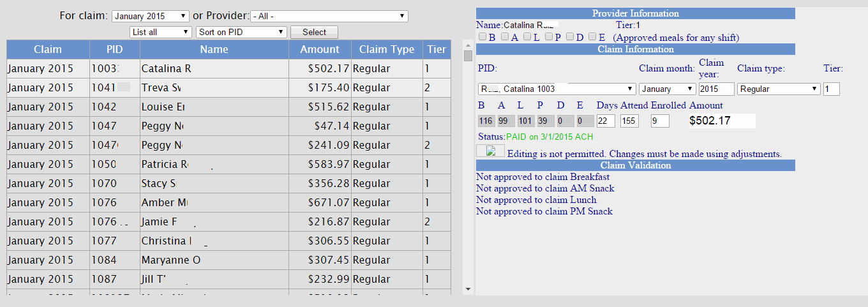The height and width of the screenshot is (307, 868).
Task: Click the scrollbar down arrow of claims list
Action: tap(468, 289)
